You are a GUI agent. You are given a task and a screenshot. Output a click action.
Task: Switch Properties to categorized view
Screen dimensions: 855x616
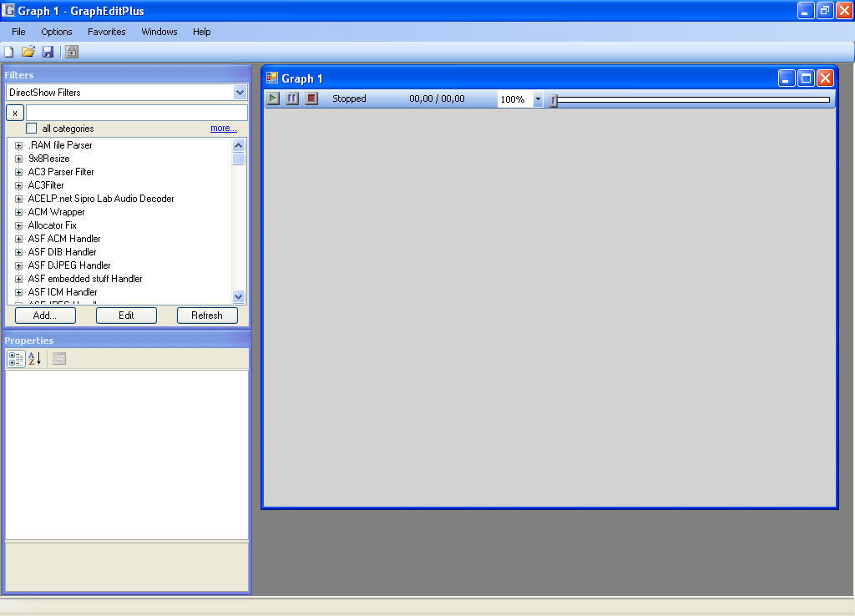coord(16,359)
